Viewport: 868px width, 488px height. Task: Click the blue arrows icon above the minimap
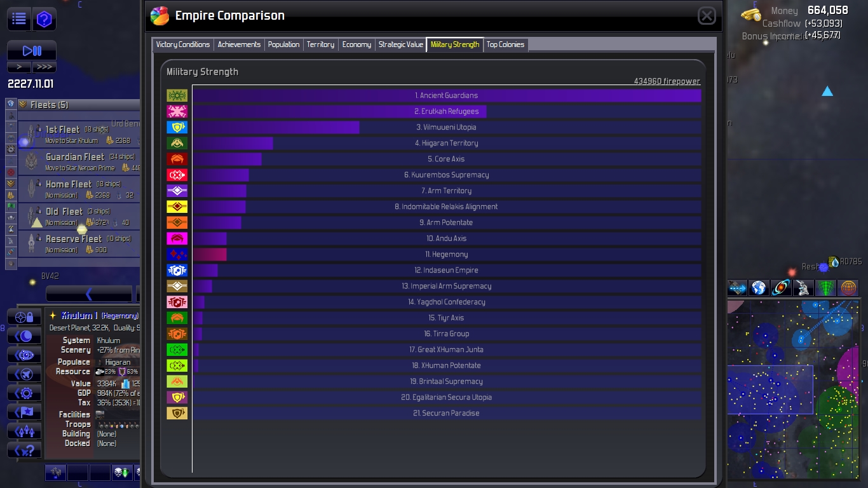coord(737,288)
